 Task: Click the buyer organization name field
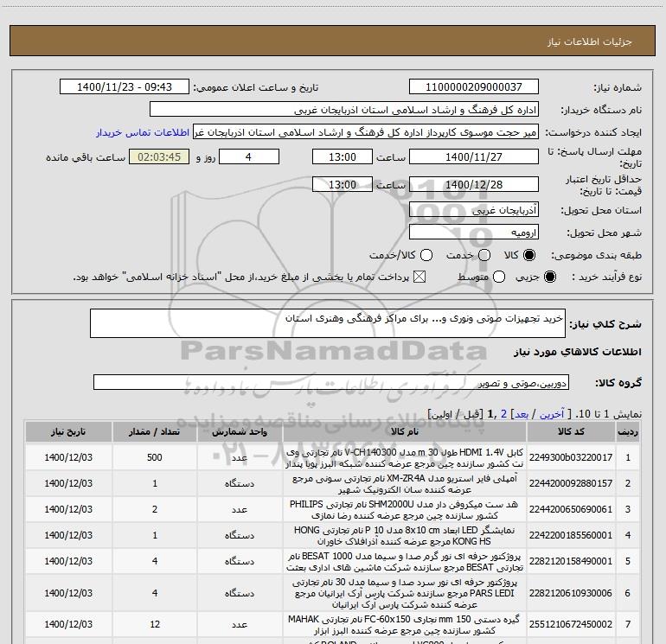tap(344, 110)
